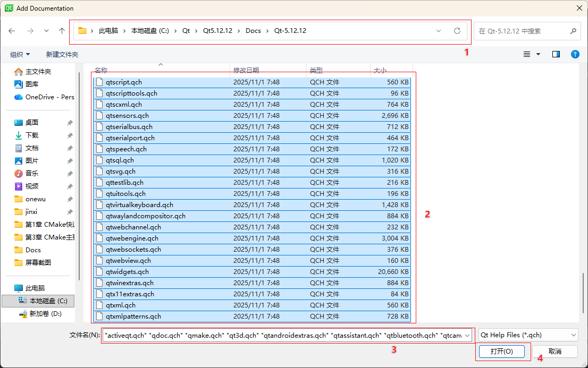
Task: Open 第1章 CMake folder in sidebar
Action: (x=44, y=225)
